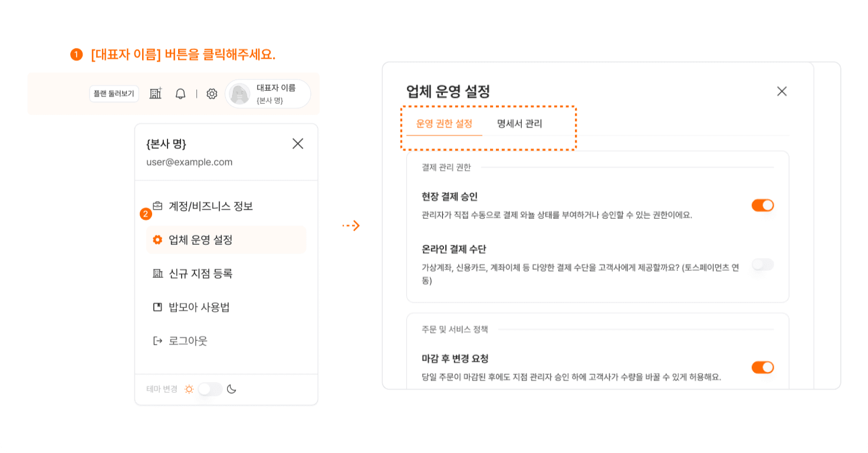Open settings via the gear icon
Image resolution: width=868 pixels, height=453 pixels.
click(212, 94)
